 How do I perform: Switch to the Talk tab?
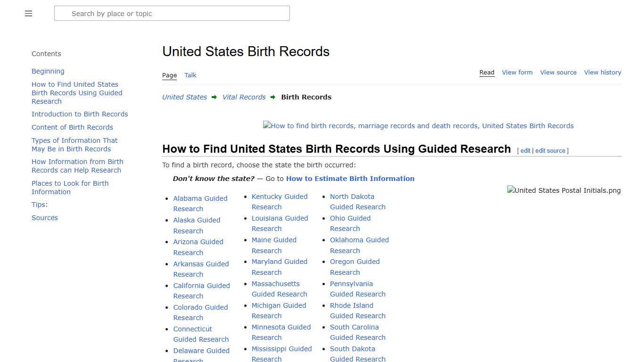[190, 75]
